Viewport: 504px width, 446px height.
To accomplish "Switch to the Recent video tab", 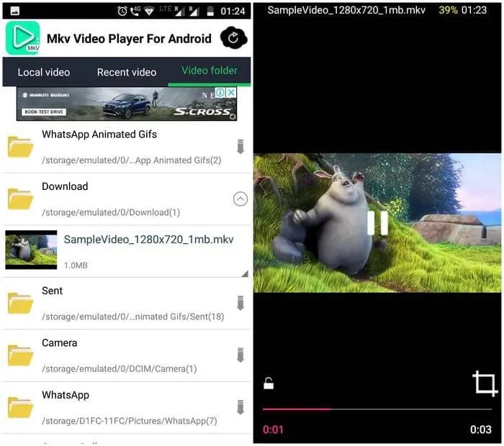I will click(x=127, y=72).
